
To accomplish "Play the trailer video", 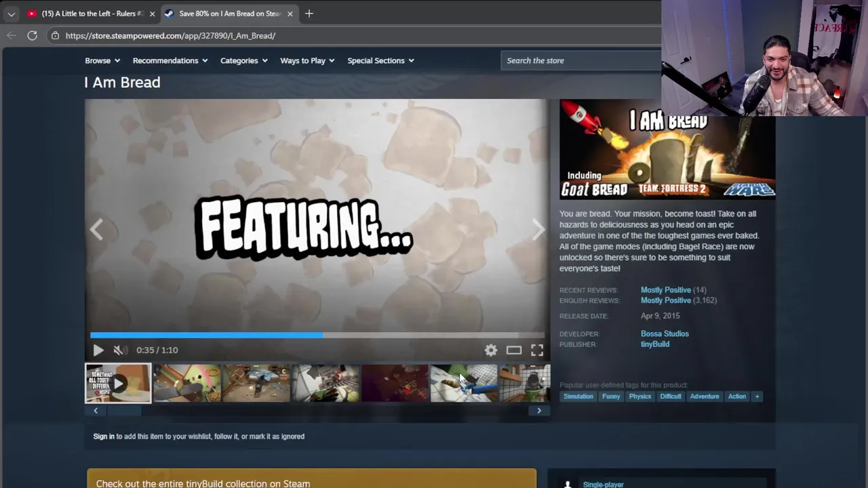I will click(x=98, y=350).
